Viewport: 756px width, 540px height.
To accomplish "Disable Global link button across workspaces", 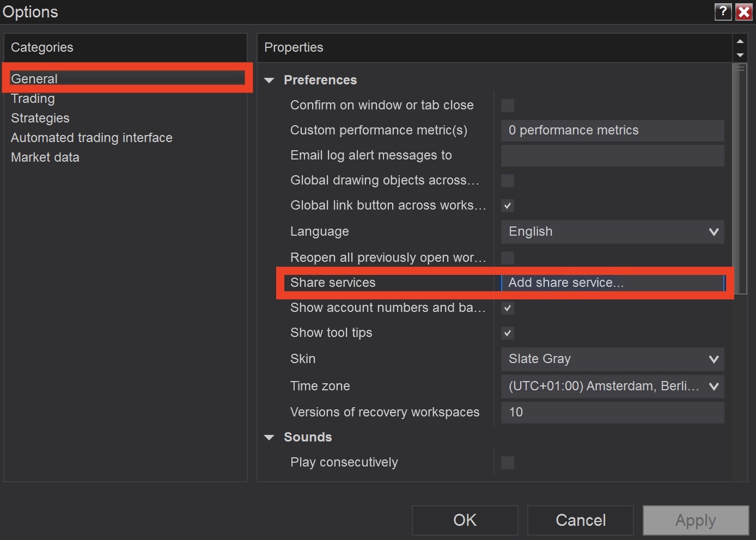I will (x=508, y=206).
